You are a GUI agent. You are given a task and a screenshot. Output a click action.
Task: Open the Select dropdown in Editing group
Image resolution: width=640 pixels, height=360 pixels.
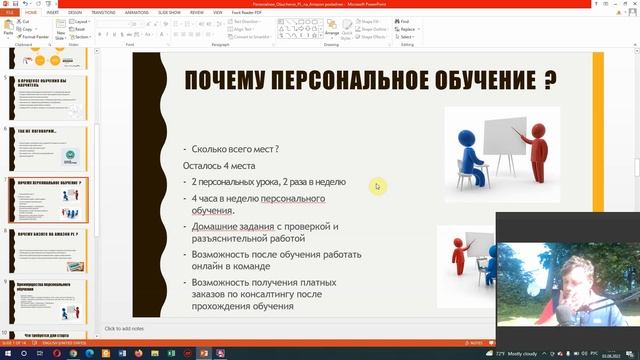coord(403,37)
